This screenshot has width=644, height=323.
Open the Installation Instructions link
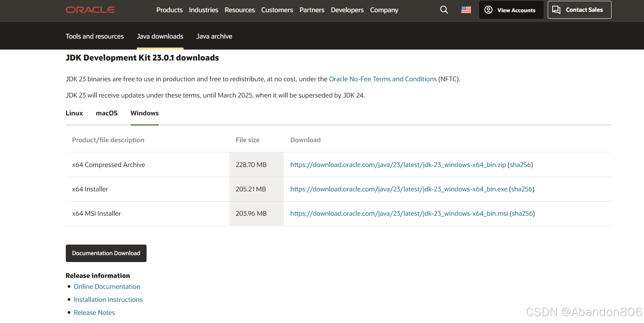coord(108,299)
